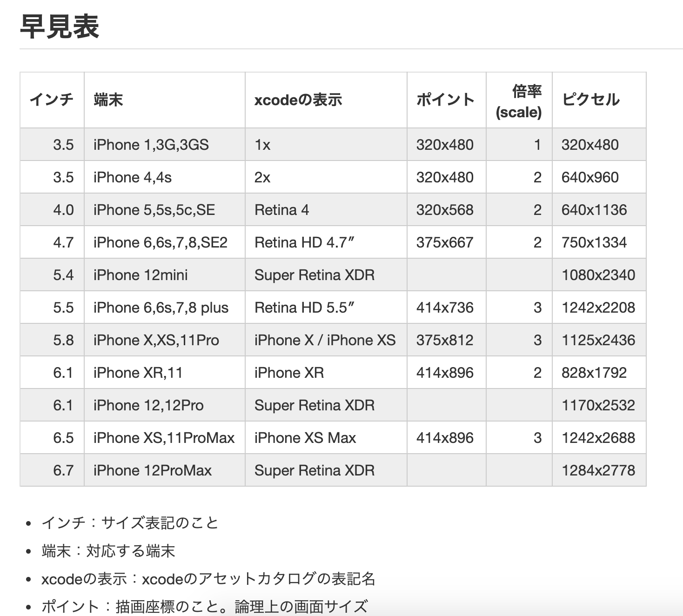Click the iPhone 12mini cell

(165, 275)
